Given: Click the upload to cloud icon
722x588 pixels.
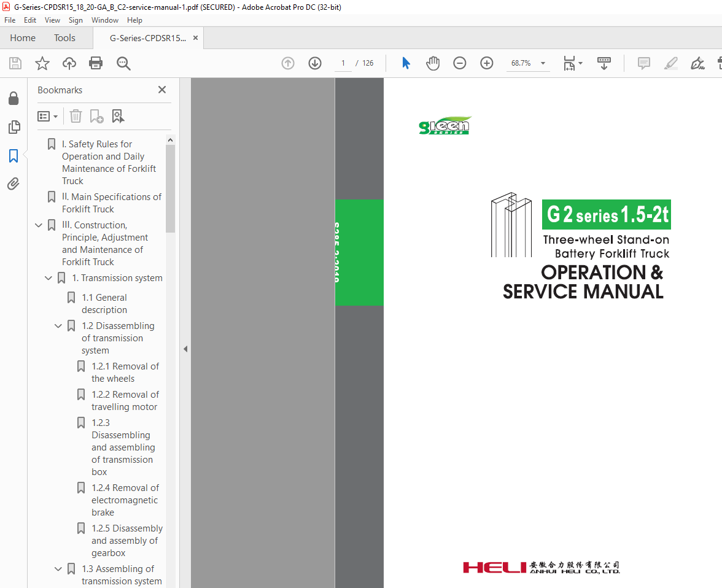Looking at the screenshot, I should (69, 63).
